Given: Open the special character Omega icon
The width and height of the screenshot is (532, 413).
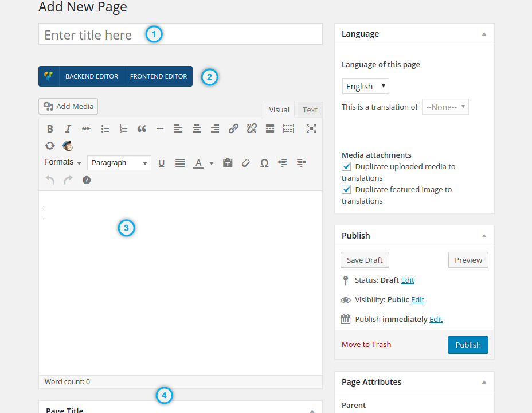Looking at the screenshot, I should point(264,163).
